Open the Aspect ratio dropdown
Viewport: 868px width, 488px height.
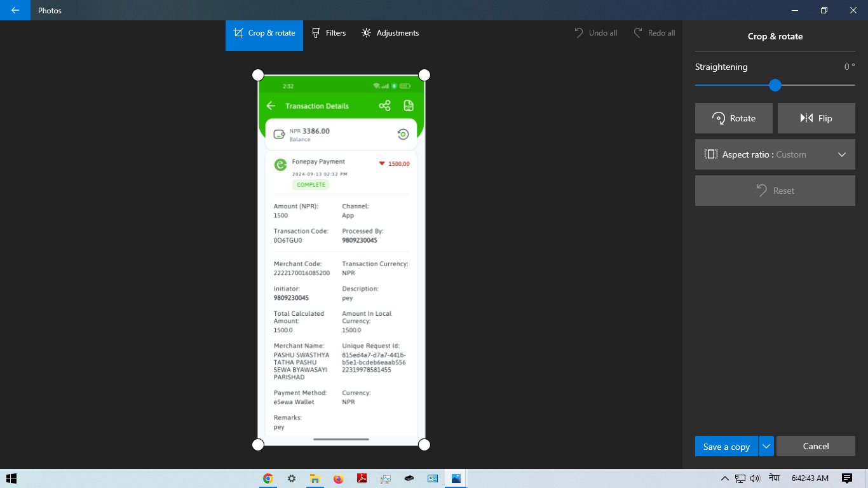[x=775, y=154]
